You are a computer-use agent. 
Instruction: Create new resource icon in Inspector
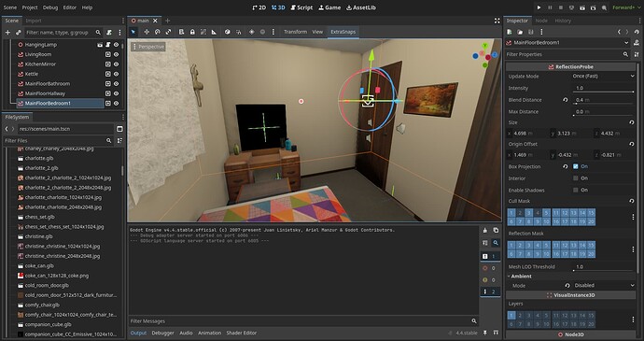(x=510, y=32)
